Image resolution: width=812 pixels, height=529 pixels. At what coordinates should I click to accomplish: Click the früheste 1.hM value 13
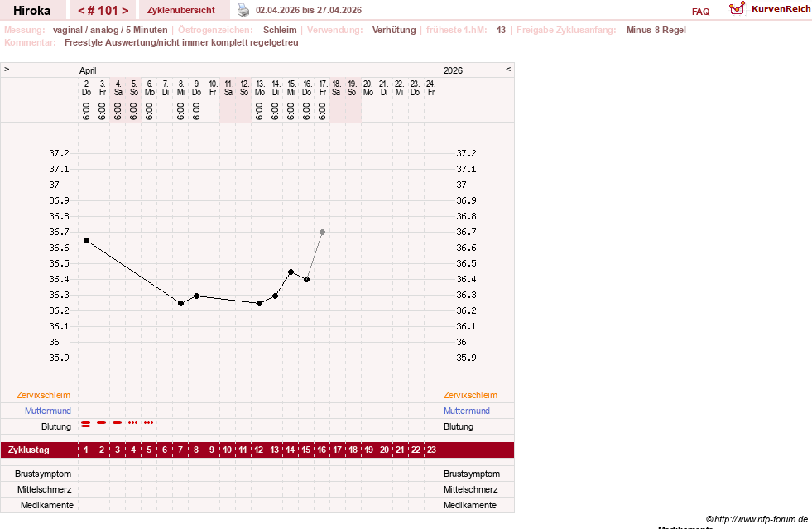pyautogui.click(x=501, y=30)
